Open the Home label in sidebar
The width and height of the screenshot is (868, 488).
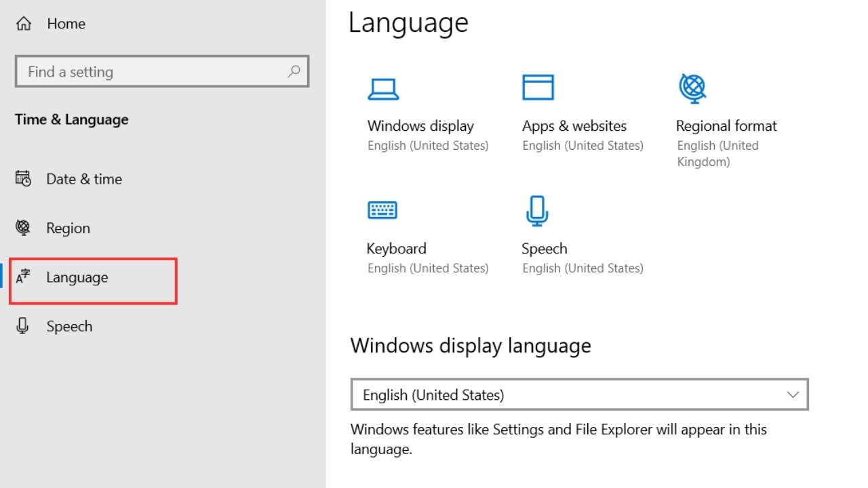(66, 24)
